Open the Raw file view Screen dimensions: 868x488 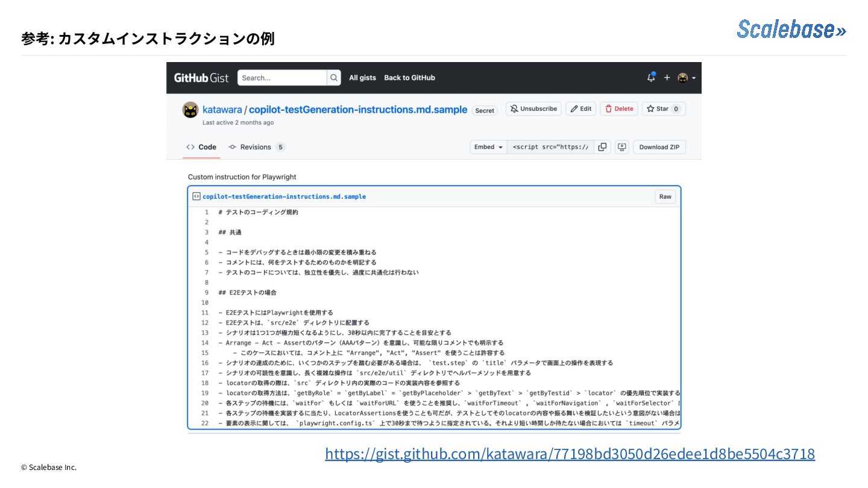[665, 196]
